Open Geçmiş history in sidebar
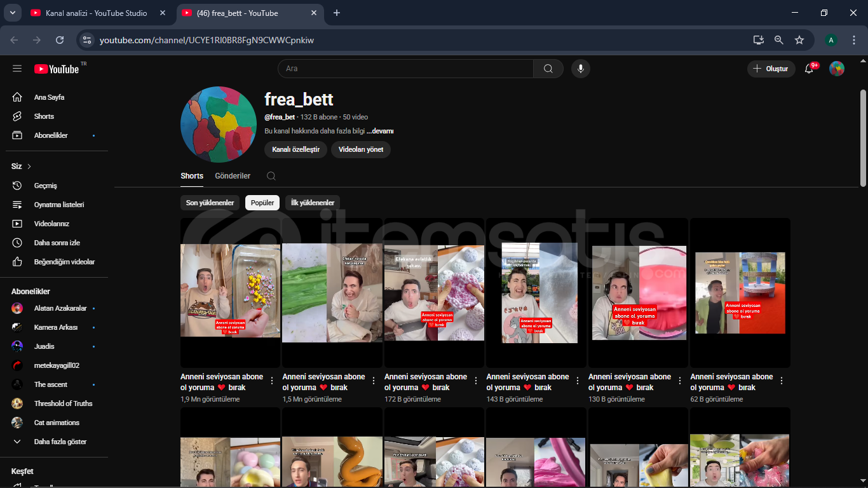This screenshot has height=488, width=868. point(45,186)
